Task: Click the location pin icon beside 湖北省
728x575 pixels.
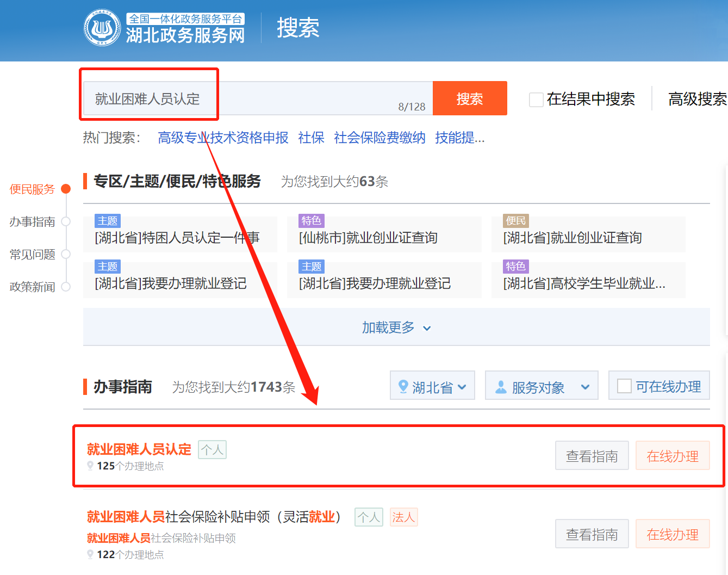Action: (x=403, y=387)
